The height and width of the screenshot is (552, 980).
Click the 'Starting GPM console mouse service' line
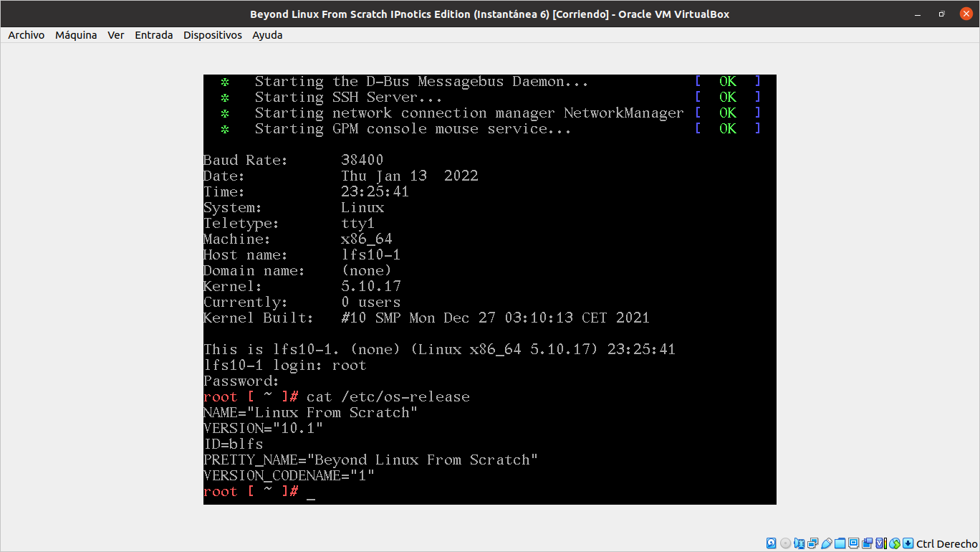[413, 129]
